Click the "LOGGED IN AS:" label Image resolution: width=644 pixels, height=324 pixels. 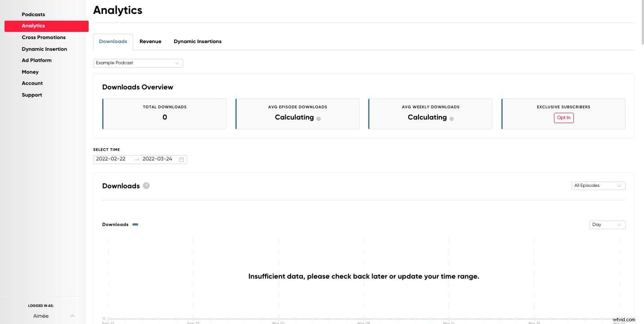[41, 306]
